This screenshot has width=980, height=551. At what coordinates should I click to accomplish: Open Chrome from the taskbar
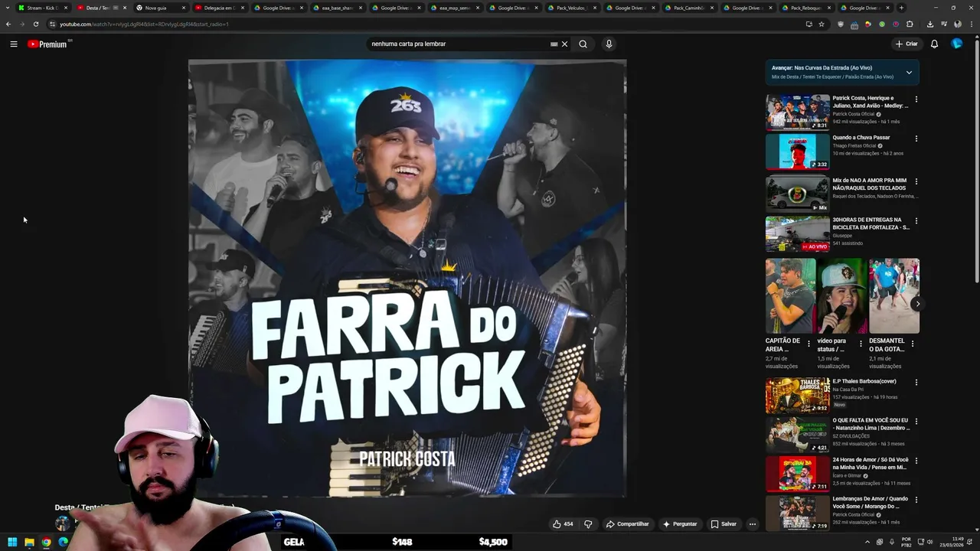(46, 542)
